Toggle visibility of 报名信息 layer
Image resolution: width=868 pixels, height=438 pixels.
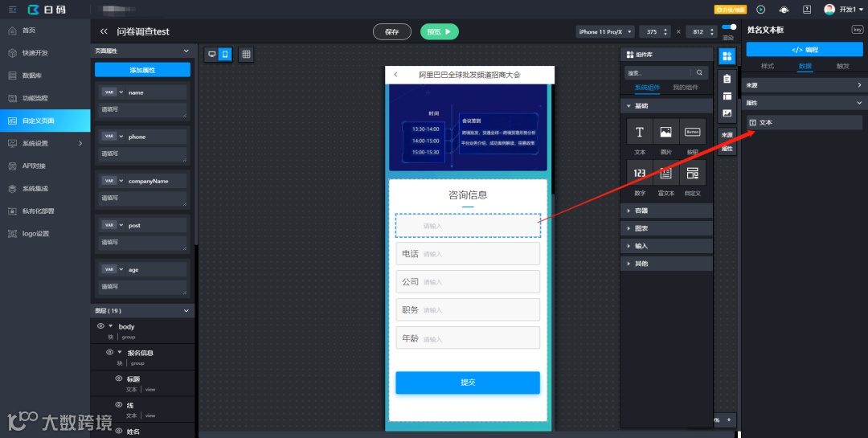(x=109, y=352)
